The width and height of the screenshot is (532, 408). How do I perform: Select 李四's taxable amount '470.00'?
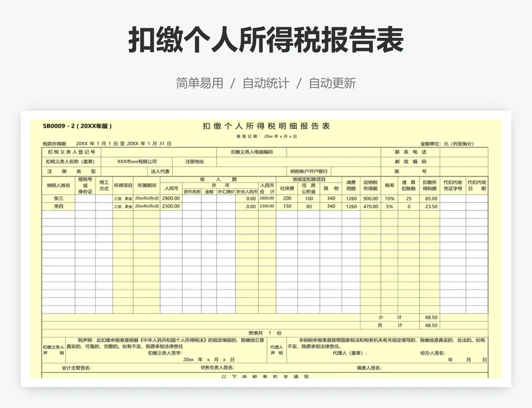pyautogui.click(x=370, y=206)
